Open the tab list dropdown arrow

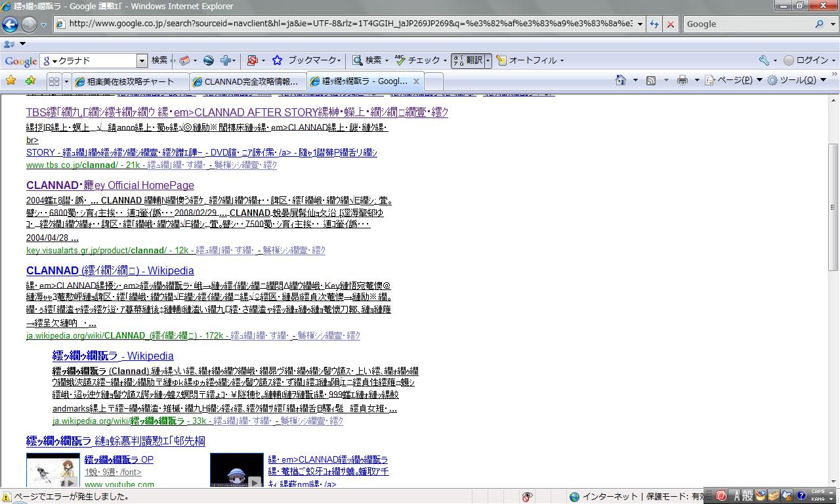point(66,81)
